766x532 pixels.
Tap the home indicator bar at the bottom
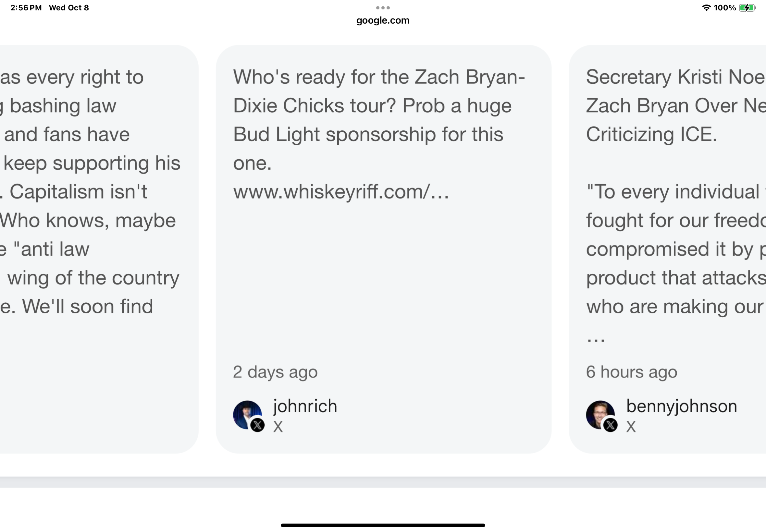(382, 525)
